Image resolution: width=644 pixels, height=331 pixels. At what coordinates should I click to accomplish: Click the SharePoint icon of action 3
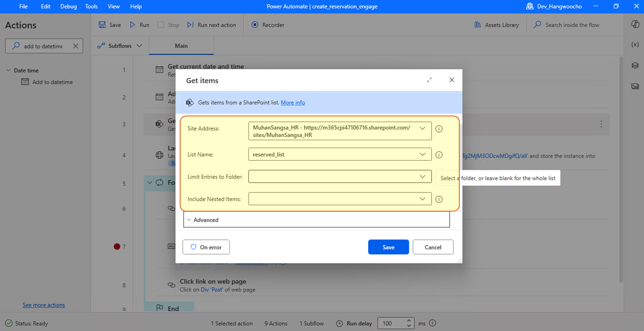159,124
